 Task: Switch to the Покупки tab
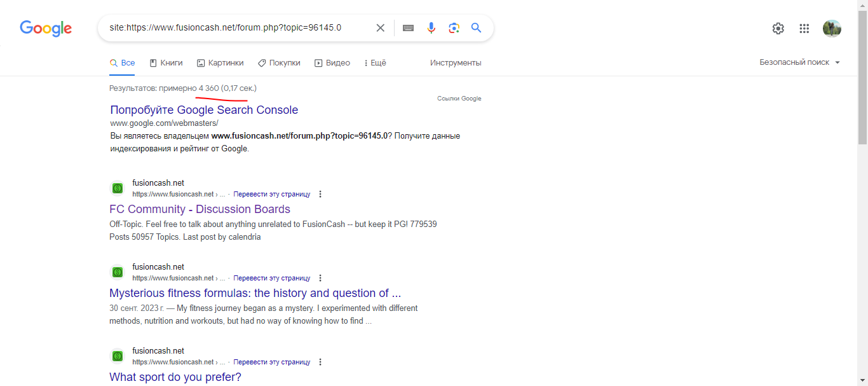(x=279, y=63)
